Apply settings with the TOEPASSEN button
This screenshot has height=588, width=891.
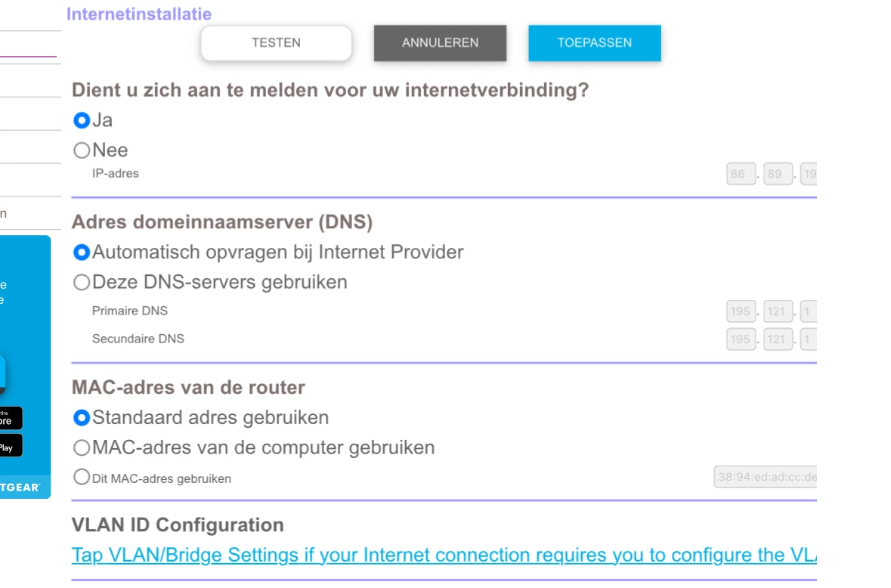coord(594,43)
